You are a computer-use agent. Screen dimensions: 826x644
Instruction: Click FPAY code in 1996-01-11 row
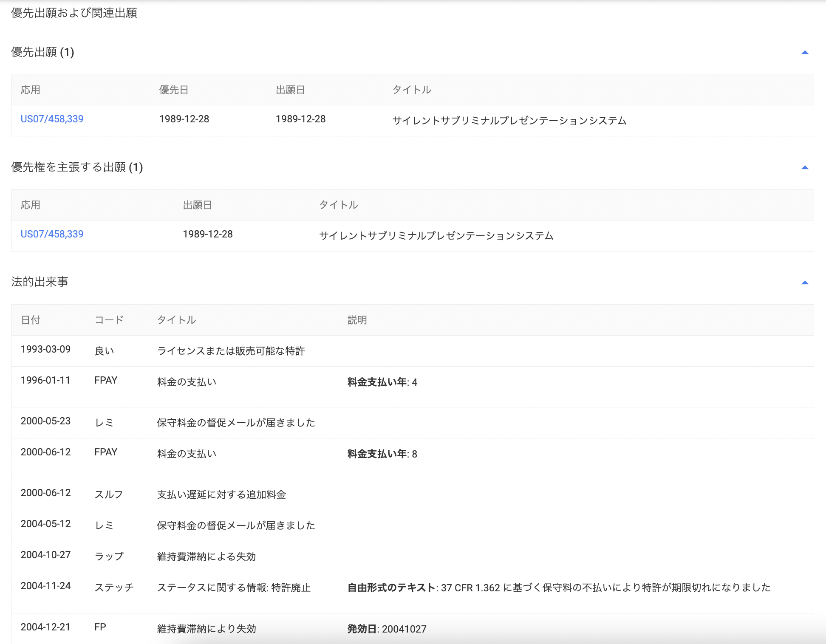pyautogui.click(x=106, y=380)
